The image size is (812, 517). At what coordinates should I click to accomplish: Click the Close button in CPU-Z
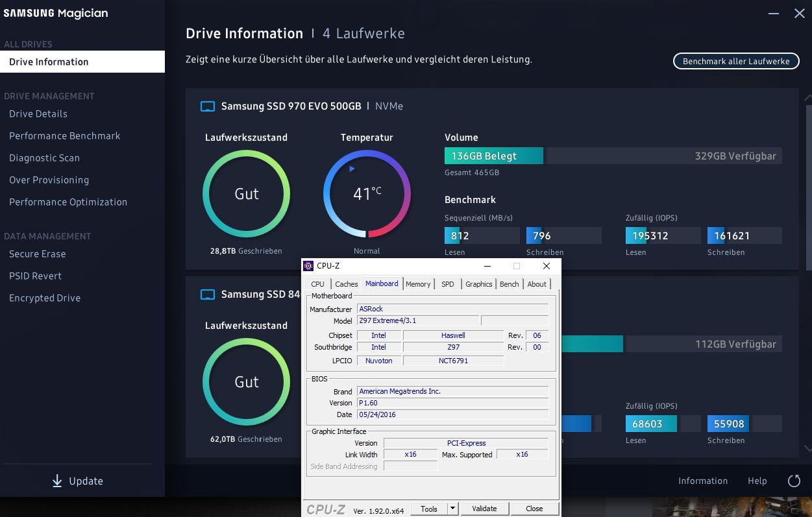tap(534, 509)
